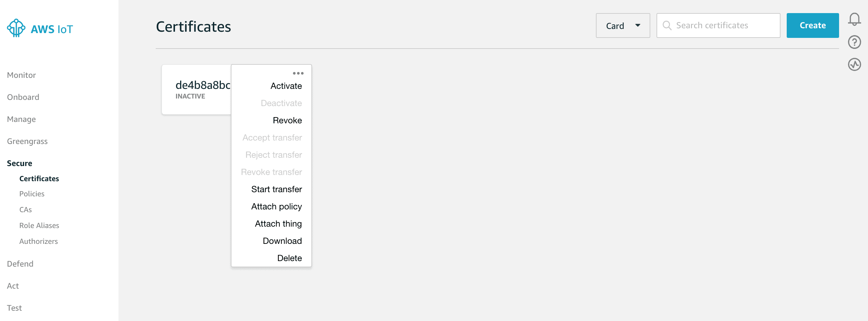
Task: Open the Card view dropdown
Action: pos(623,26)
